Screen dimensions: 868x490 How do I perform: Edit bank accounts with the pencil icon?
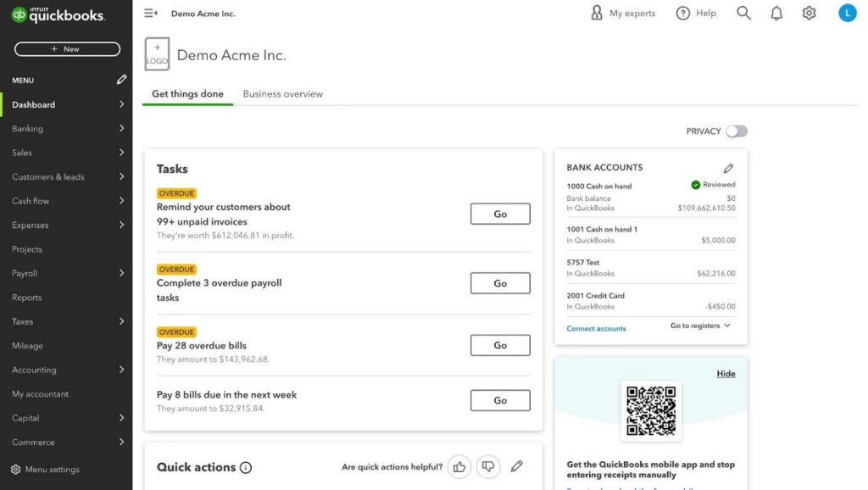pos(728,168)
